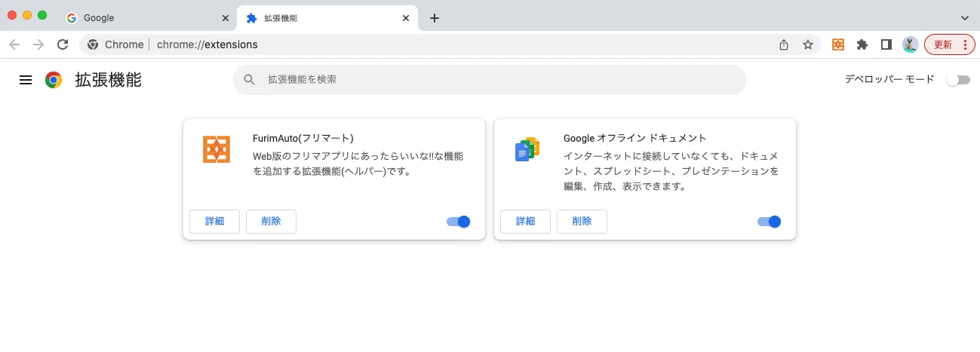Click the FurimAuto toolbar extension icon

coord(838,44)
